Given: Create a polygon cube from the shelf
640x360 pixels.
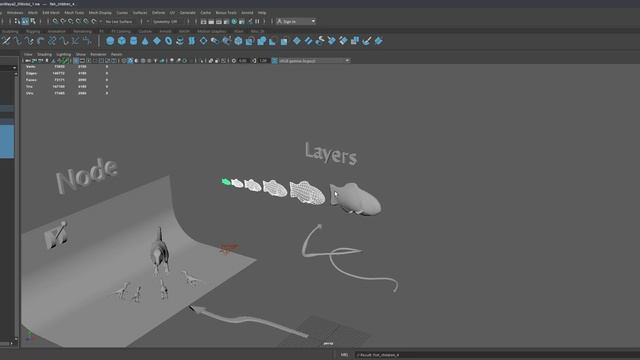Looking at the screenshot, I should [x=122, y=41].
